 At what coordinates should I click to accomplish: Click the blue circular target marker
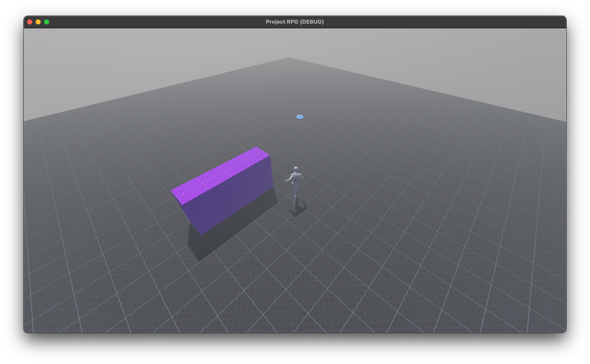[x=299, y=117]
